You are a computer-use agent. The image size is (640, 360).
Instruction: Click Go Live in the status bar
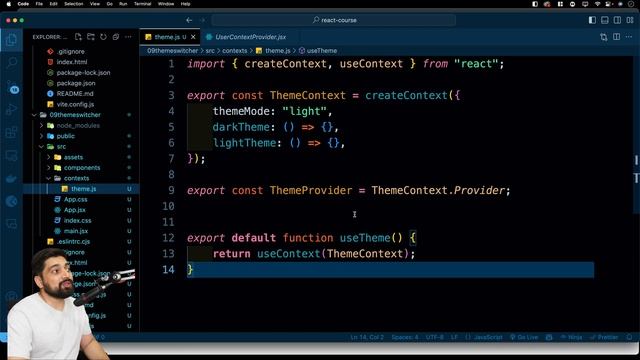(x=524, y=337)
